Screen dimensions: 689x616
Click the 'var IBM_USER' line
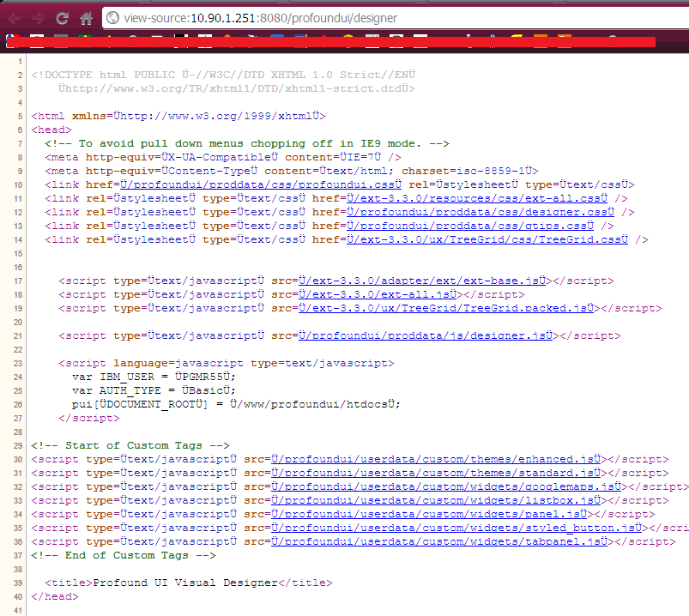tap(154, 377)
